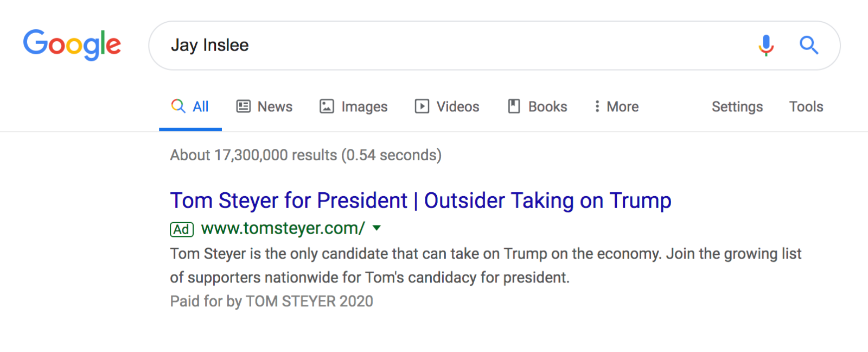Open the Tools options
Image resolution: width=868 pixels, height=352 pixels.
[806, 107]
